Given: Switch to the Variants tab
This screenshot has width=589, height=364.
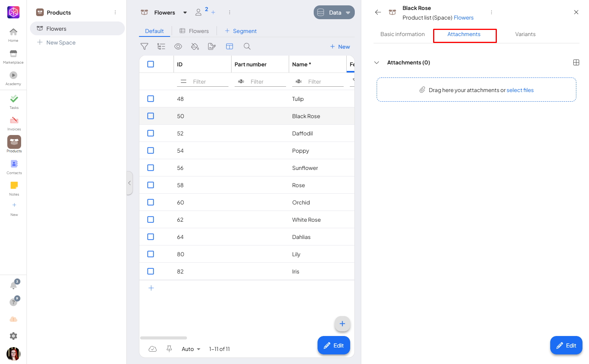Looking at the screenshot, I should click(525, 34).
